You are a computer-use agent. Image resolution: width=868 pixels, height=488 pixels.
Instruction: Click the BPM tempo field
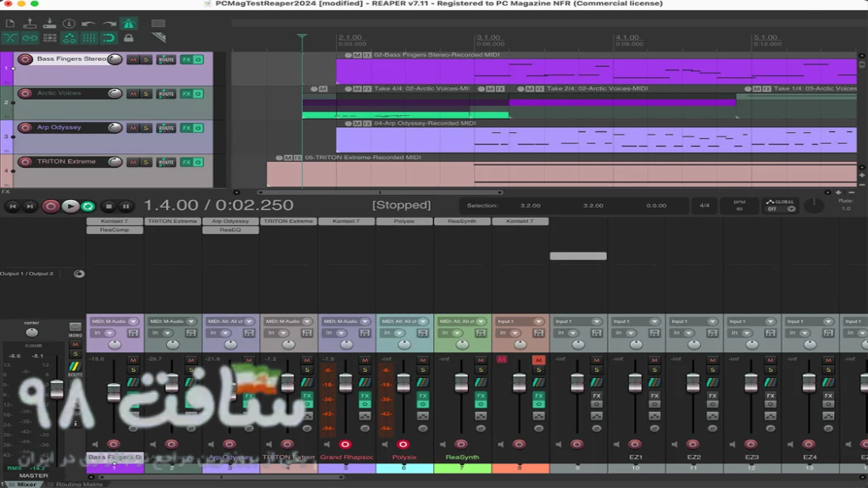[739, 205]
